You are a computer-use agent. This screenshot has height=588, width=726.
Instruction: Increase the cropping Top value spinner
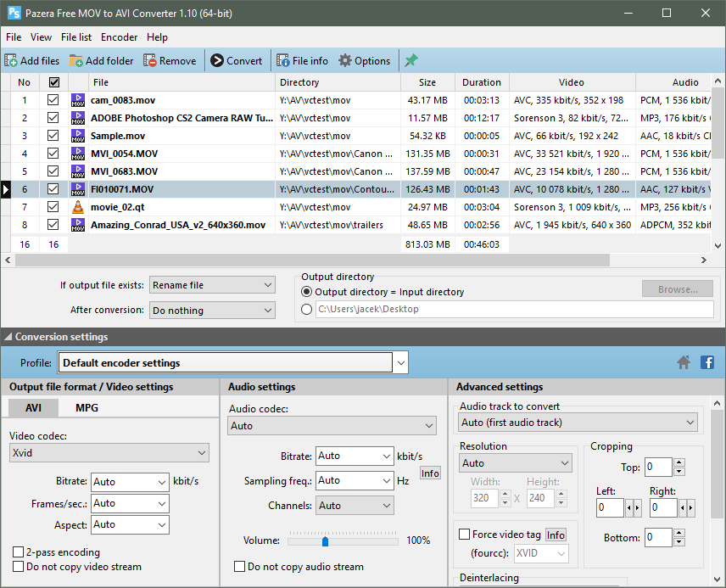tap(679, 462)
